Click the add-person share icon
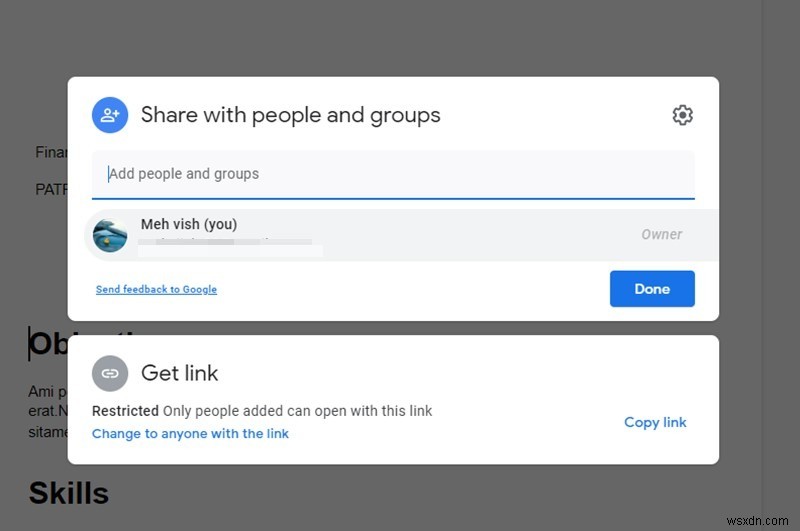 coord(110,115)
